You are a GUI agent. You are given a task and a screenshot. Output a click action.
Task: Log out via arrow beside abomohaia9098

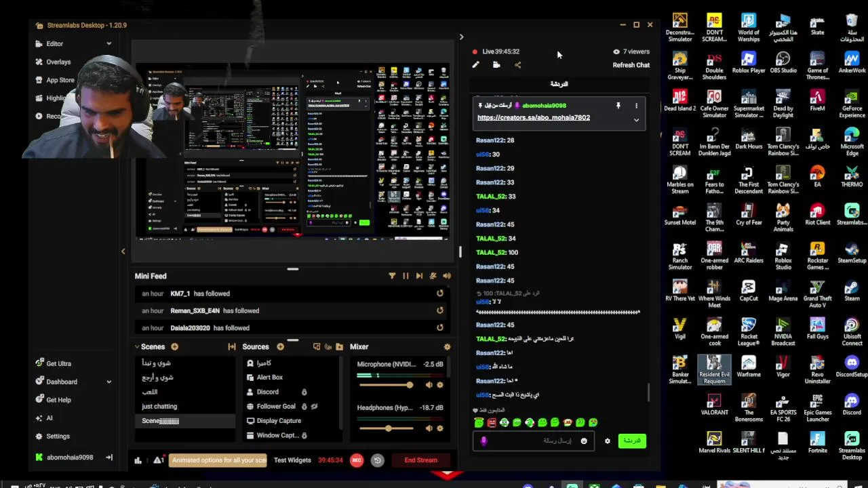tap(109, 457)
